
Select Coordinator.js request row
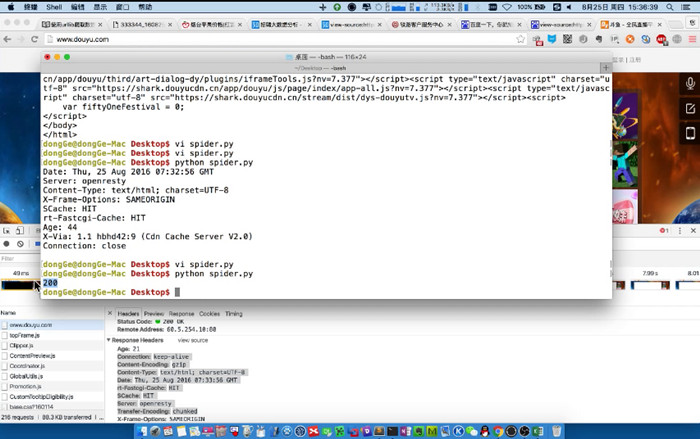52,366
